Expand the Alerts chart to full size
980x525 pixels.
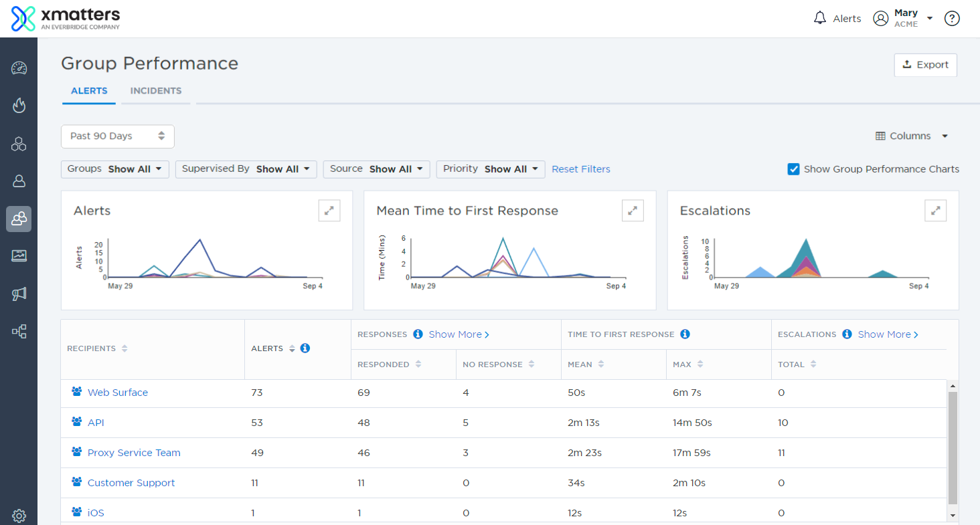(x=329, y=210)
